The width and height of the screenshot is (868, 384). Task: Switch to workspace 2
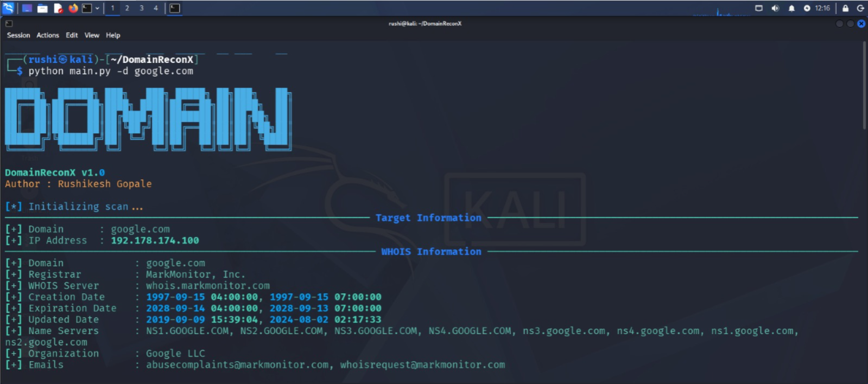[x=127, y=8]
